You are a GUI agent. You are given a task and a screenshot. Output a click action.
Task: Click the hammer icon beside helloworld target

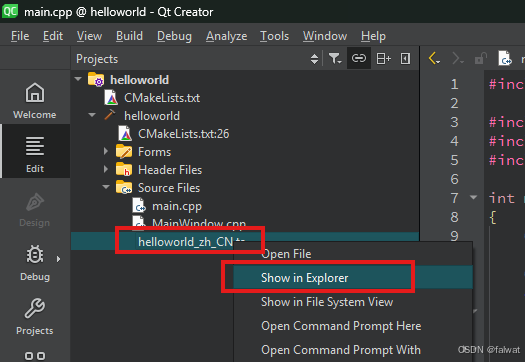pos(110,115)
